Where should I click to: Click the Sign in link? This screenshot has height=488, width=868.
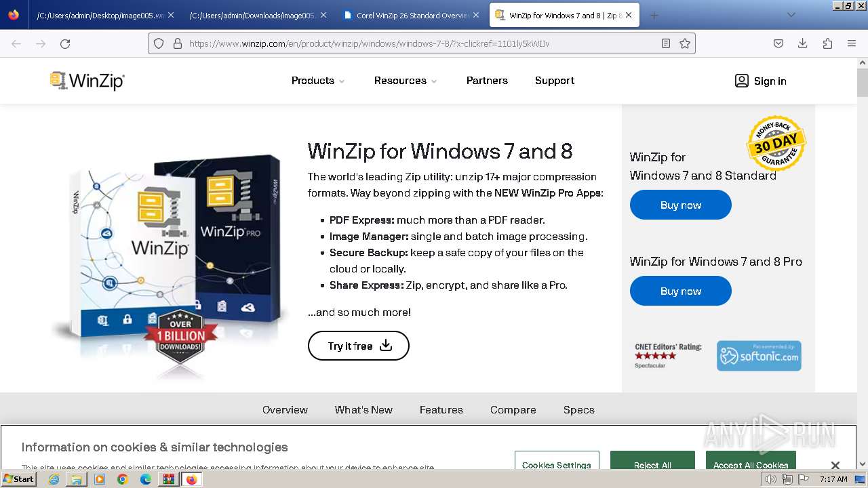click(770, 81)
